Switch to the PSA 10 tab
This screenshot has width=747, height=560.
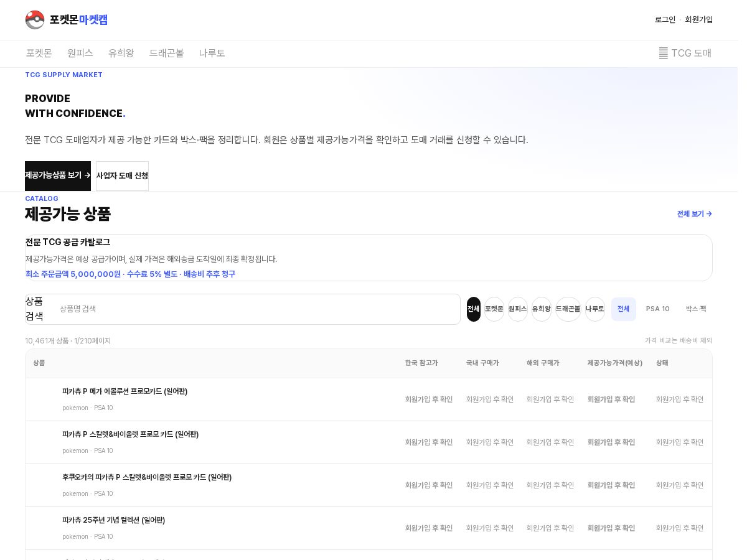pyautogui.click(x=658, y=309)
